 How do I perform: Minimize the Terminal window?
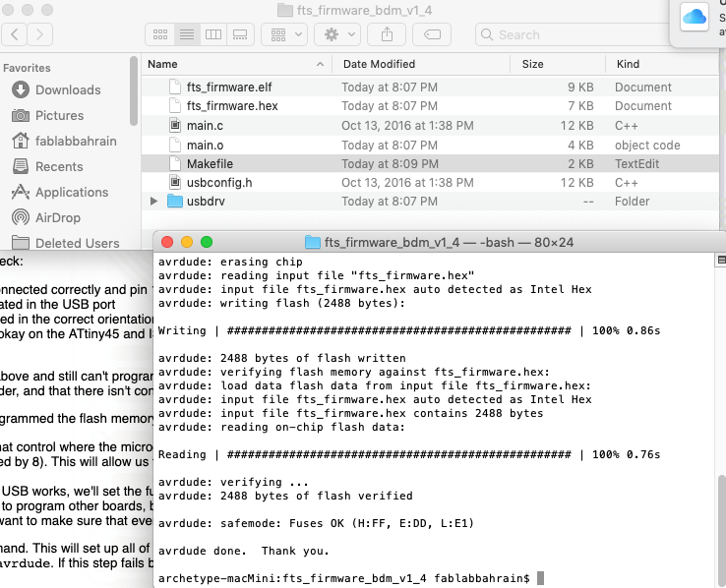point(187,242)
